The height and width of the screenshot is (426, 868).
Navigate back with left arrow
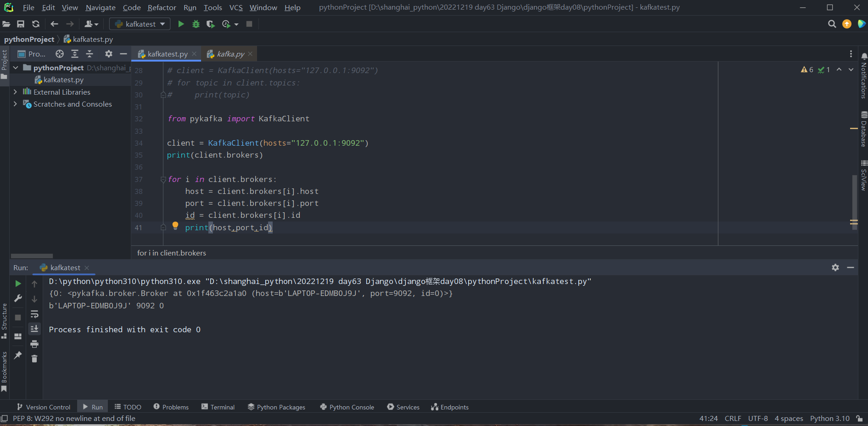tap(54, 24)
